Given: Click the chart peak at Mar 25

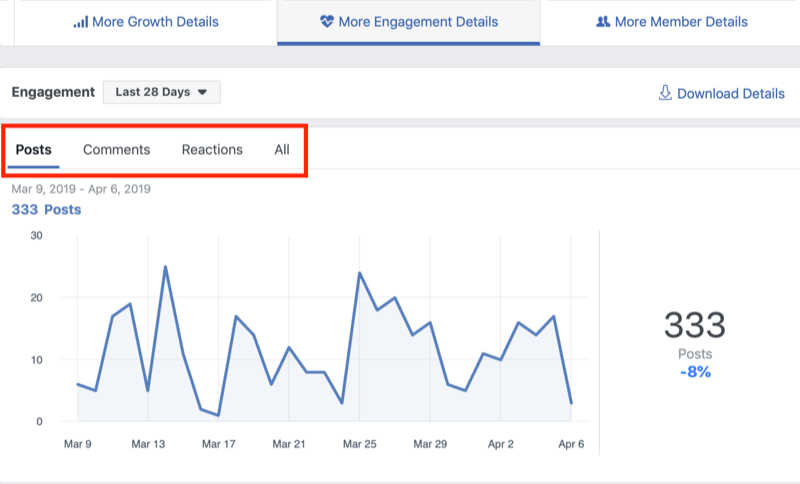Looking at the screenshot, I should coord(359,273).
